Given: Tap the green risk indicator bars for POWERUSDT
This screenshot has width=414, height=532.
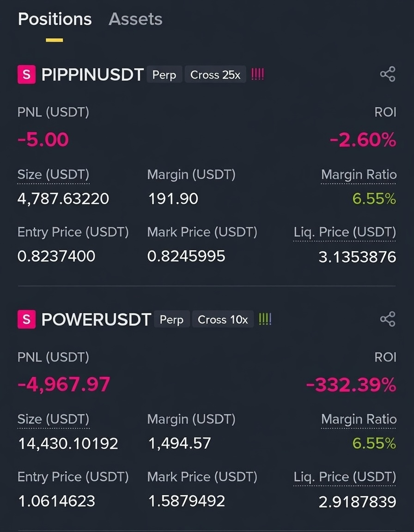Looking at the screenshot, I should tap(265, 319).
